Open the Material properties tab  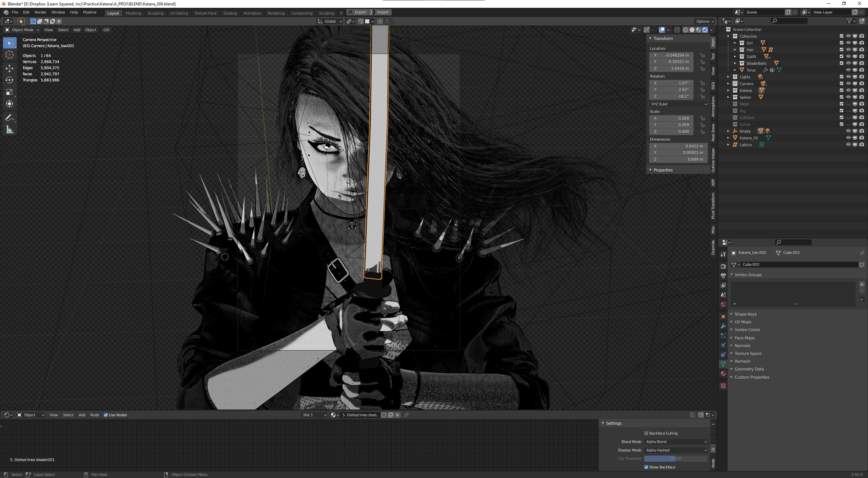[723, 374]
